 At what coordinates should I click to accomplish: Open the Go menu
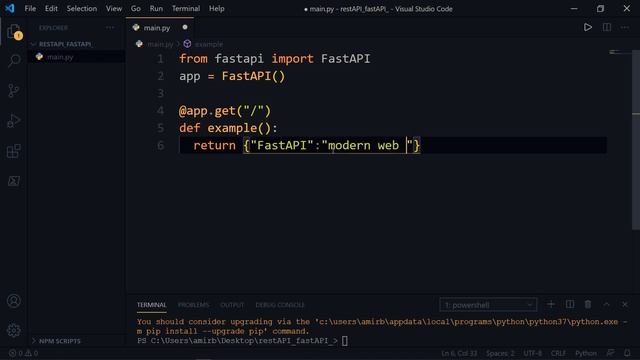pyautogui.click(x=136, y=8)
